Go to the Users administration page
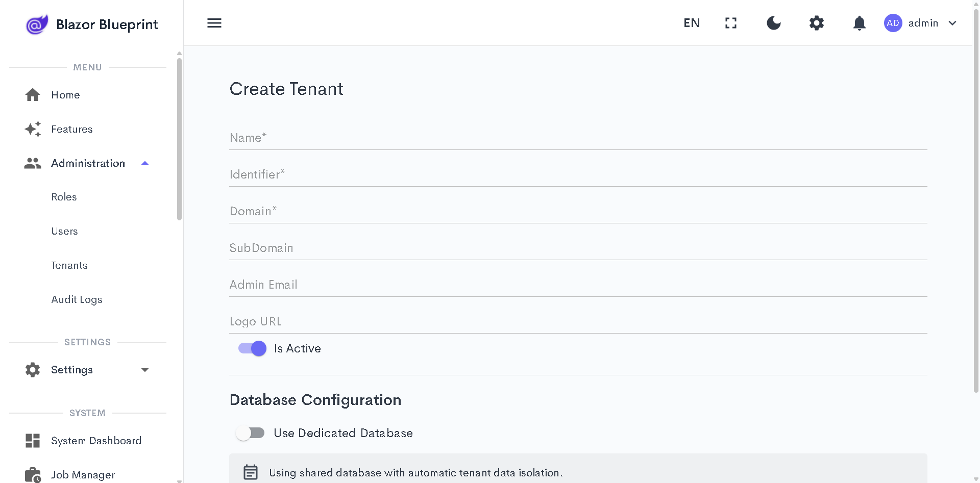The width and height of the screenshot is (980, 483). [64, 231]
